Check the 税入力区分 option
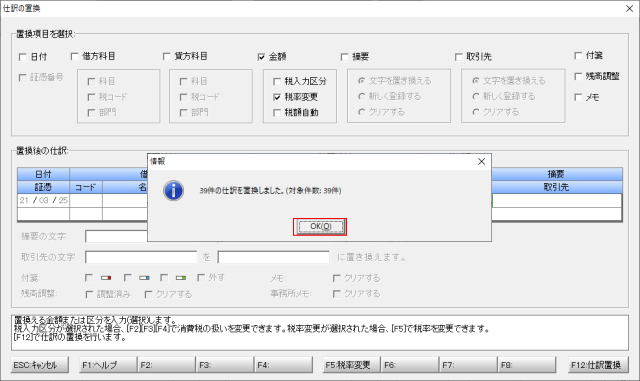Image resolution: width=640 pixels, height=381 pixels. (x=277, y=81)
